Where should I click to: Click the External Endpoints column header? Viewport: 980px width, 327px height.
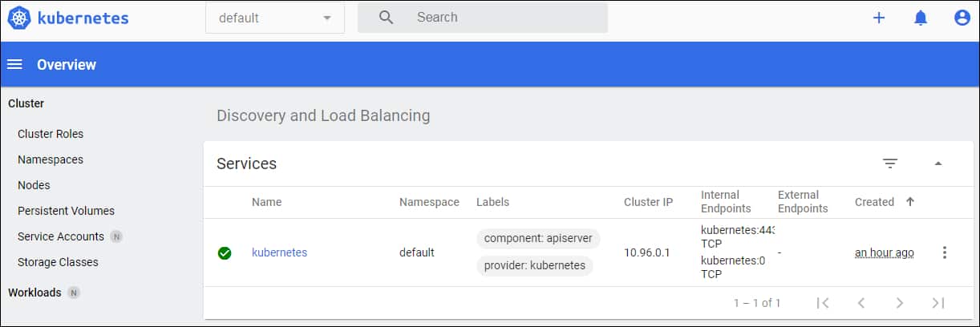point(803,202)
